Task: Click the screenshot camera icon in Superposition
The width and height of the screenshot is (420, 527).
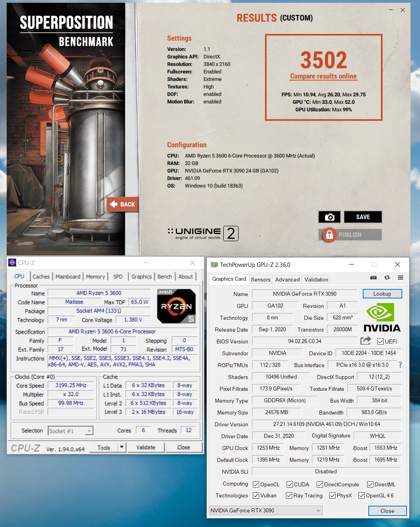Action: pyautogui.click(x=329, y=217)
